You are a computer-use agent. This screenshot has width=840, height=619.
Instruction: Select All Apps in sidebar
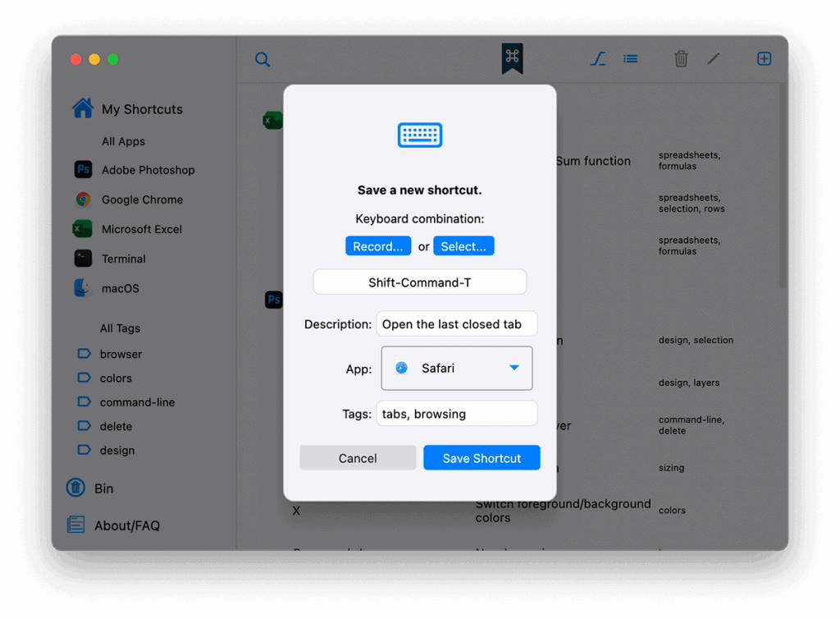(x=123, y=141)
